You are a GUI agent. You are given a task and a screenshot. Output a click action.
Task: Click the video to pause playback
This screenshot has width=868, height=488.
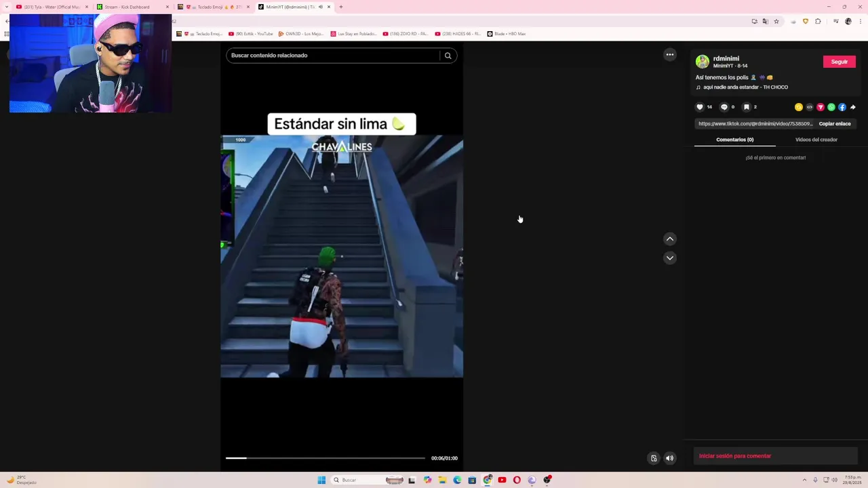tap(342, 256)
